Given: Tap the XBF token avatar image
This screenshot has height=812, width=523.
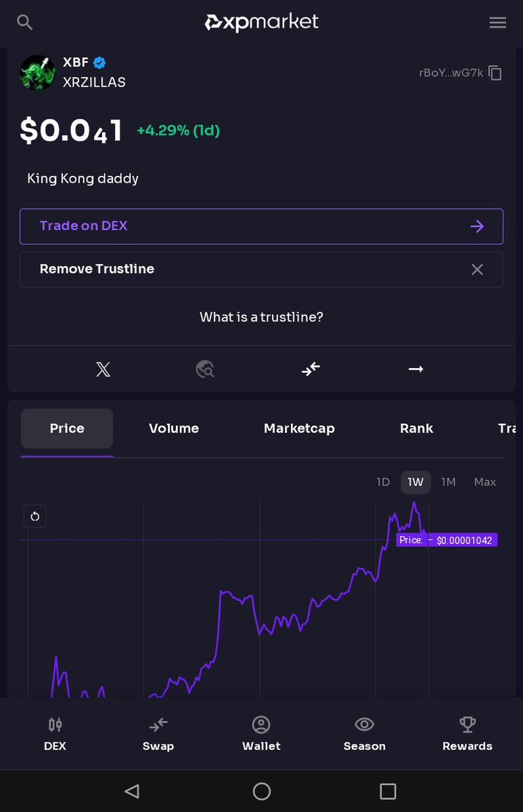Looking at the screenshot, I should click(x=37, y=72).
